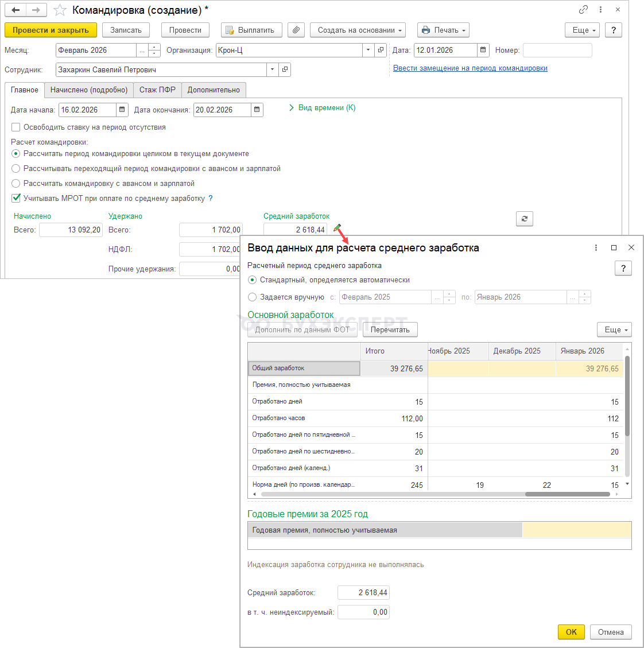Open the employee card for Захаркин

click(x=285, y=70)
